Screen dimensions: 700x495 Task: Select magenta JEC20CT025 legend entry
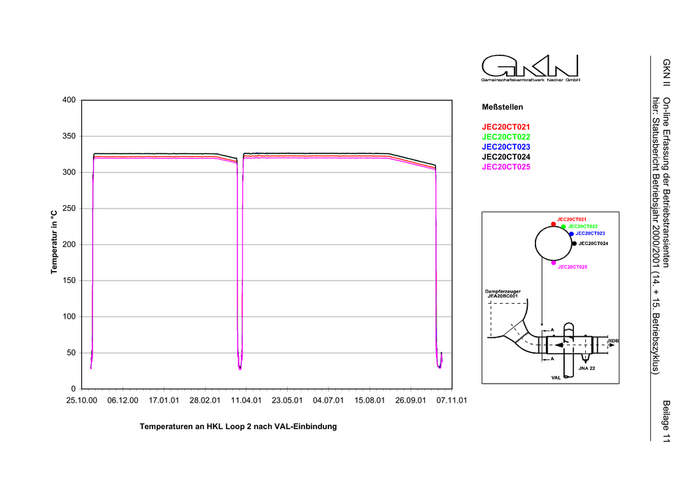click(506, 167)
